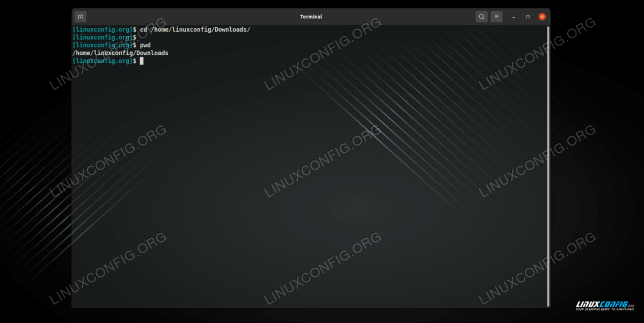Image resolution: width=644 pixels, height=323 pixels.
Task: Open a new terminal tab
Action: [x=80, y=17]
